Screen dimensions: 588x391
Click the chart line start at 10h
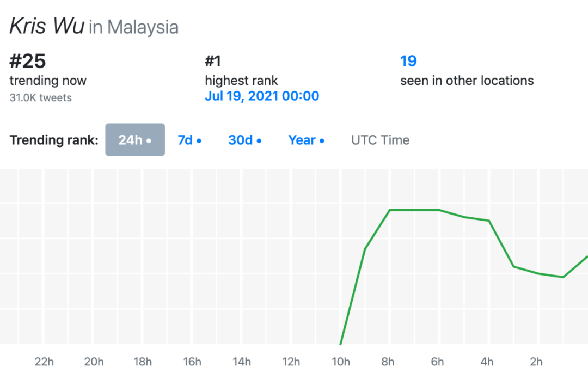coord(341,343)
